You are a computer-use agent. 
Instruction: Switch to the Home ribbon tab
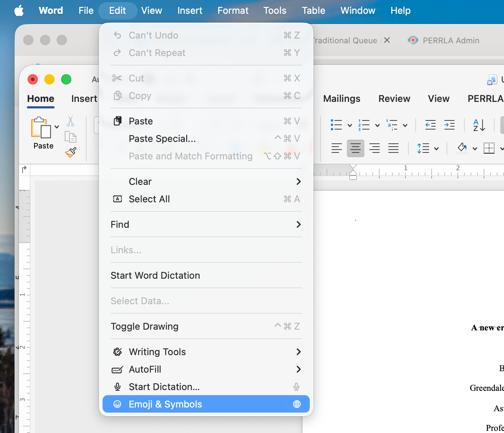point(41,99)
